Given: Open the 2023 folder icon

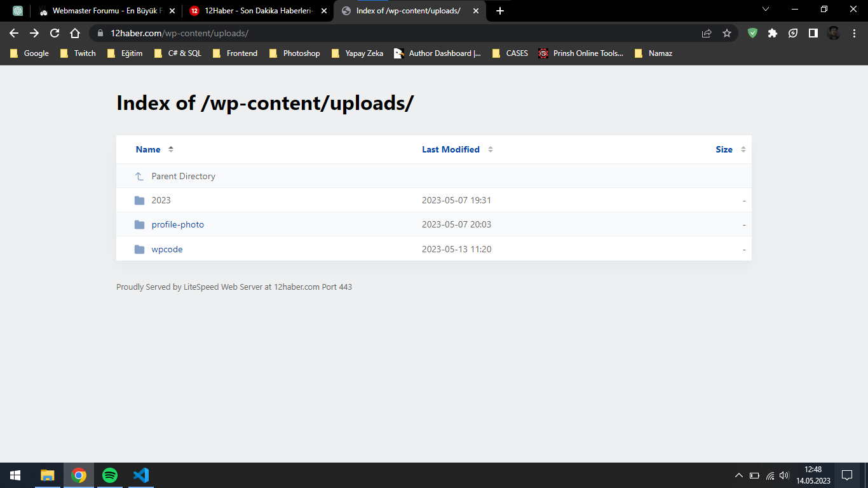Looking at the screenshot, I should coord(140,200).
